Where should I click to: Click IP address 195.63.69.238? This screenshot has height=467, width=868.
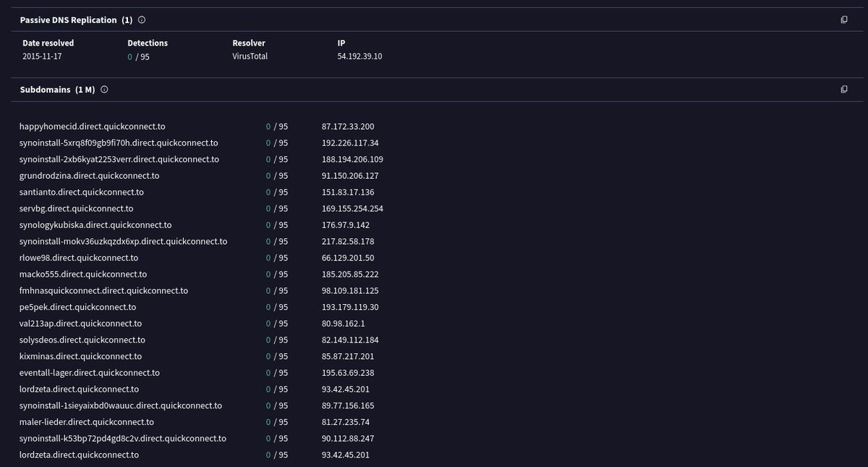[x=348, y=373]
